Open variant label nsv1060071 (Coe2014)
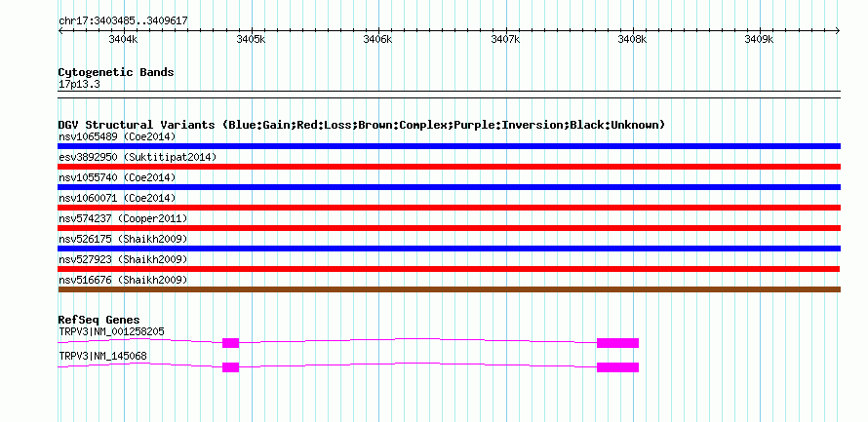 click(117, 198)
